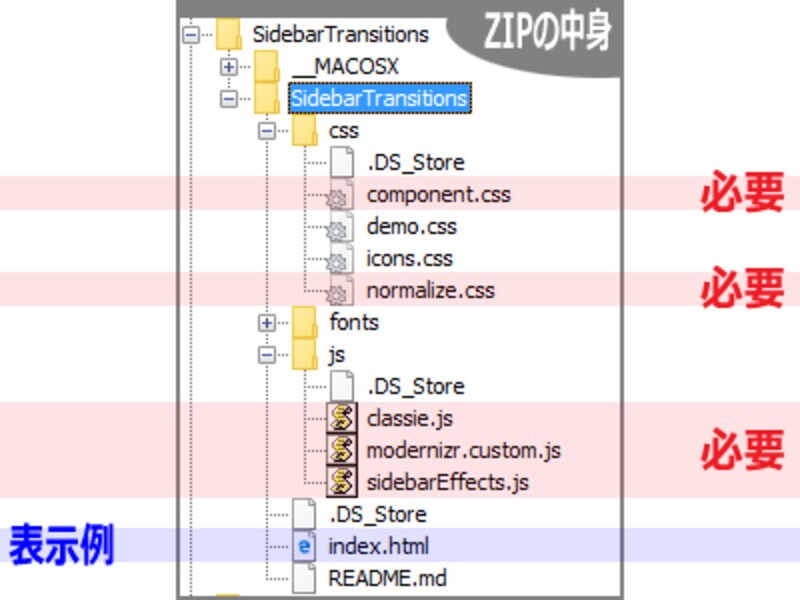This screenshot has width=800, height=600.
Task: Select the JavaScript icon for classie.js
Action: 339,418
